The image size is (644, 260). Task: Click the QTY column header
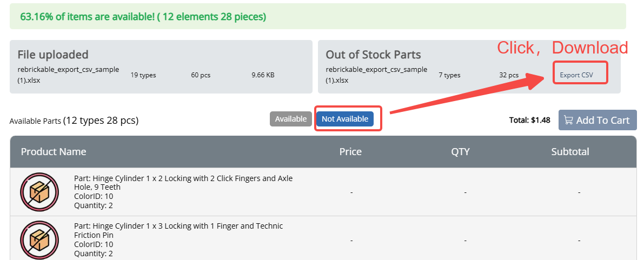460,151
